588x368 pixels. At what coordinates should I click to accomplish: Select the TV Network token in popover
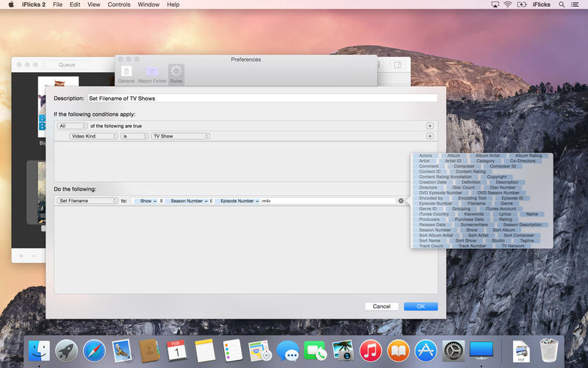tap(513, 246)
